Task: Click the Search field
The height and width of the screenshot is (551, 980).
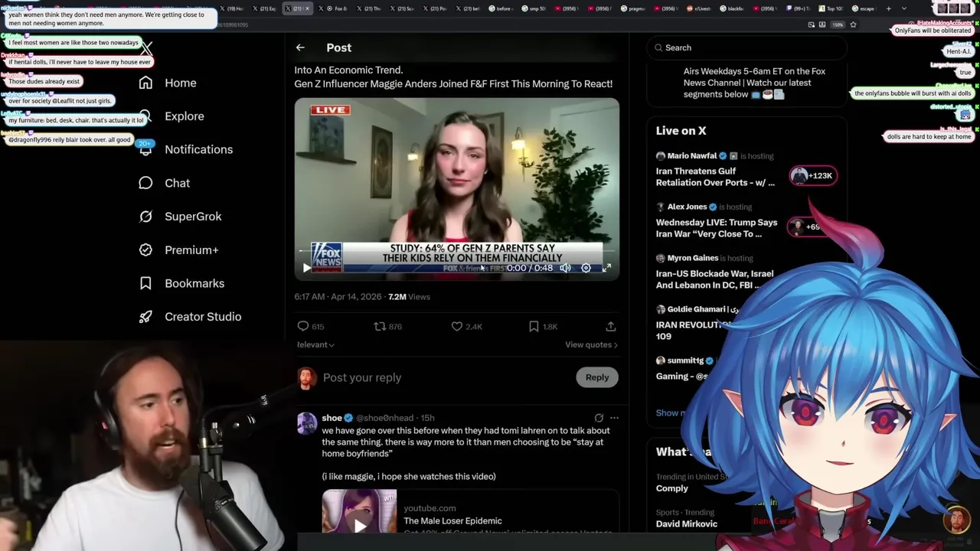Action: (x=746, y=47)
